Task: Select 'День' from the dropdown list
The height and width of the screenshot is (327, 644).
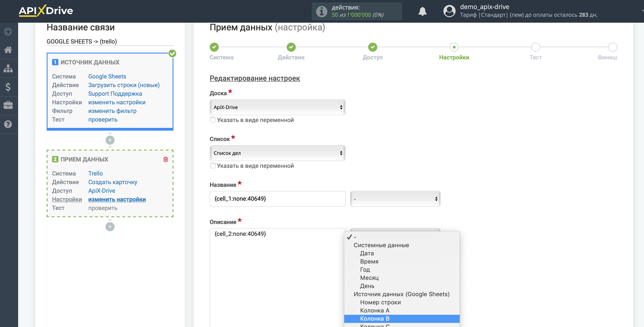Action: 402,286
